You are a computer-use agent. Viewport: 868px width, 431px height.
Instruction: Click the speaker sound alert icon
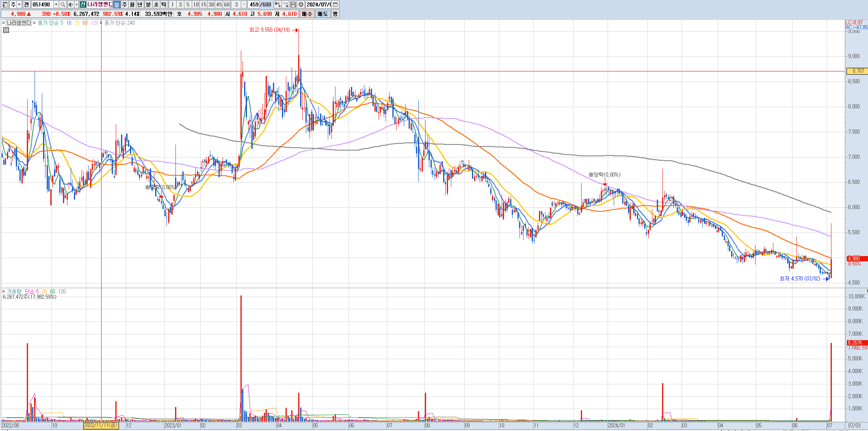coord(70,4)
